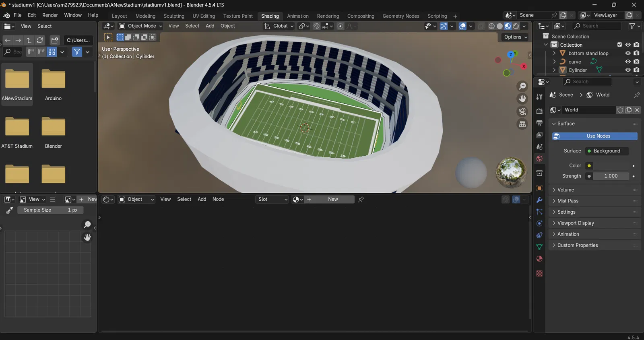Open the Material properties tab icon
This screenshot has width=644, height=340.
pos(539,259)
